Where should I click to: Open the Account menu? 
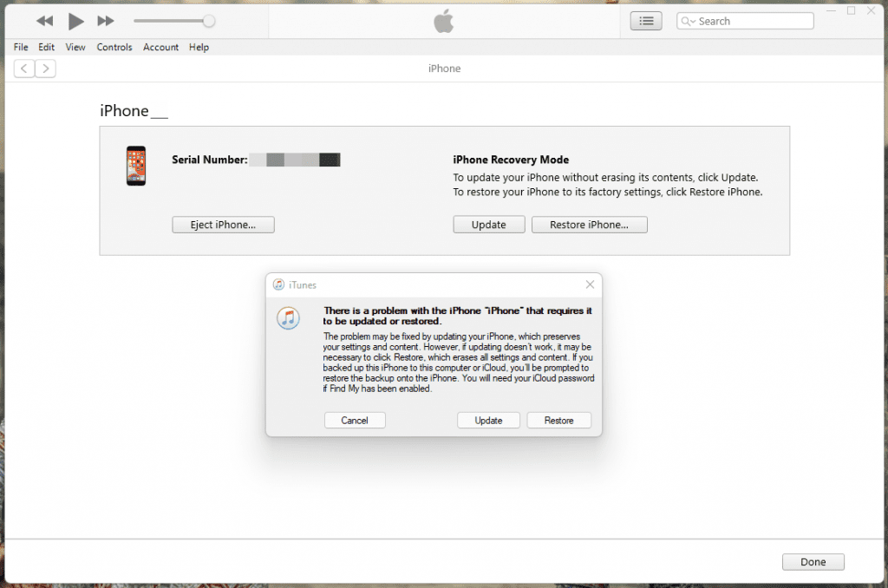pos(160,47)
